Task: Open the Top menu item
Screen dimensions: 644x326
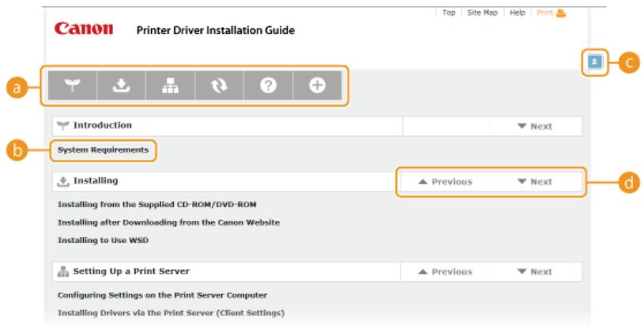Action: [449, 13]
